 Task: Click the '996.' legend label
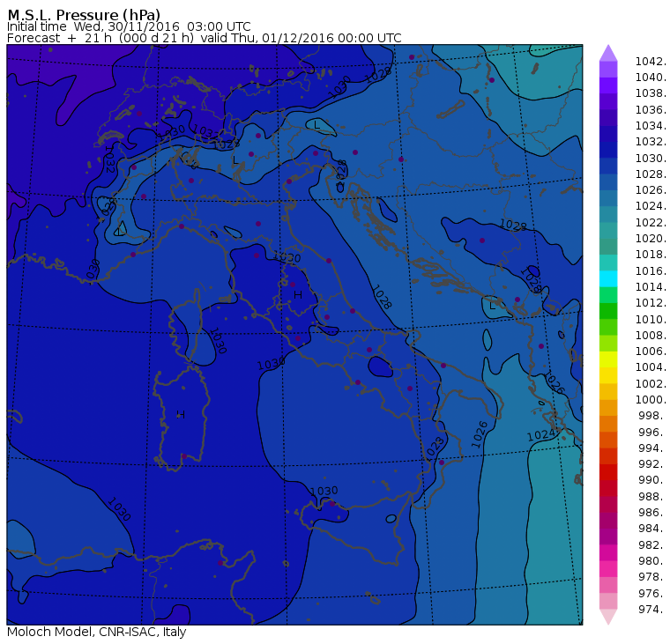(x=652, y=432)
